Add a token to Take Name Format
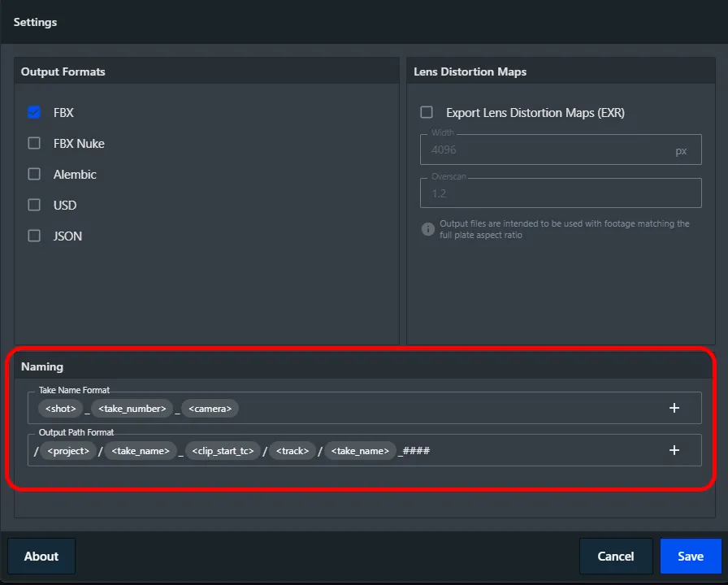The image size is (728, 585). coord(674,408)
